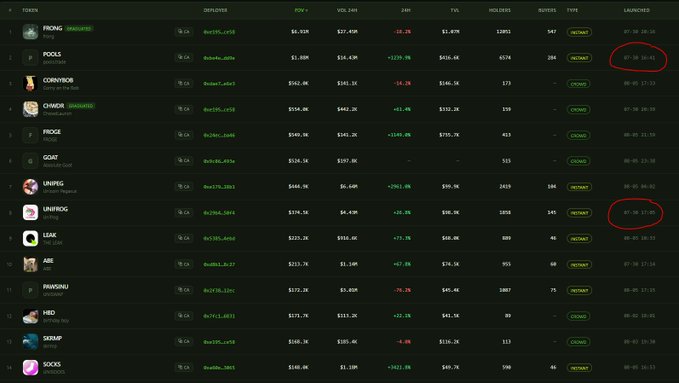Sort by DEPLOYER column header
The width and height of the screenshot is (679, 383).
coord(215,10)
